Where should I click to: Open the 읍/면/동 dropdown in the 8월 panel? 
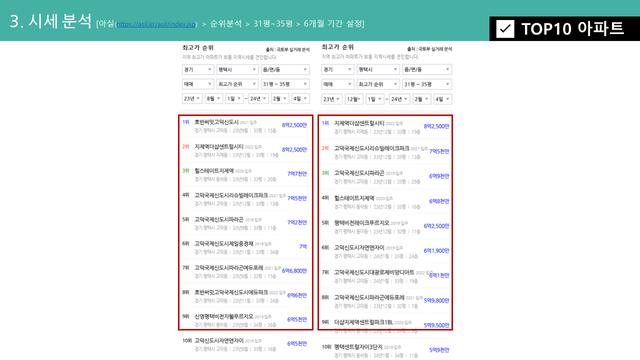tap(285, 69)
